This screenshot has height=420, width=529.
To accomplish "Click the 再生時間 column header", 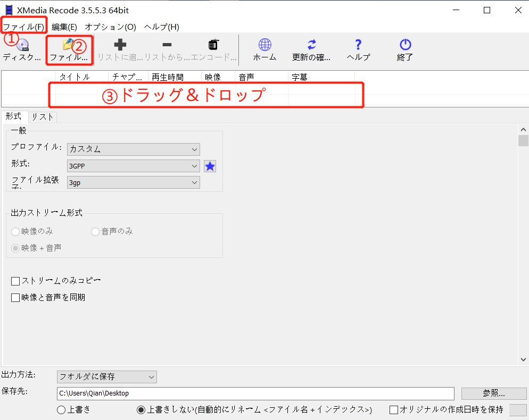I will [x=175, y=77].
